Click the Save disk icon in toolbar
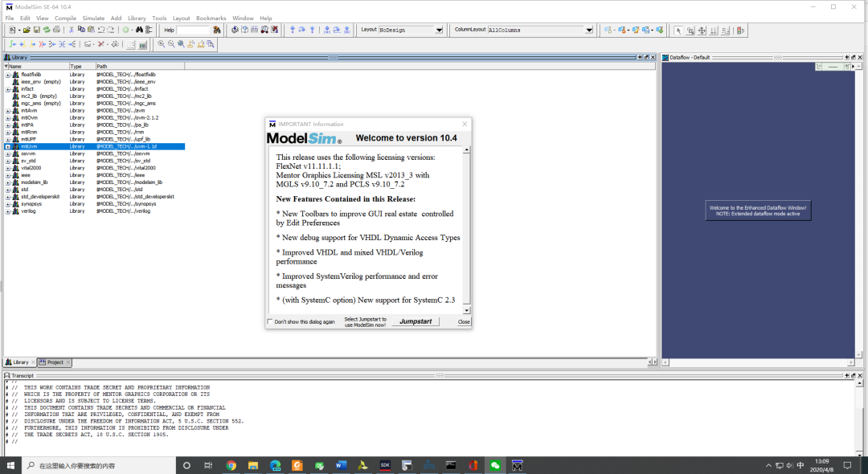868x474 pixels. [x=36, y=30]
